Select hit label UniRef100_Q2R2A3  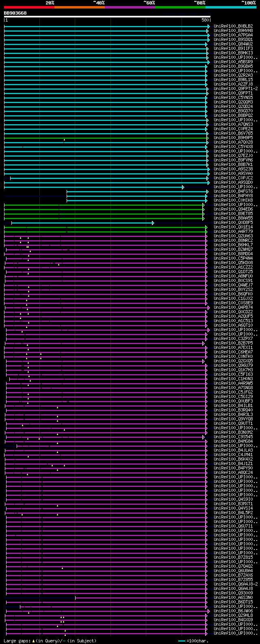point(233,75)
